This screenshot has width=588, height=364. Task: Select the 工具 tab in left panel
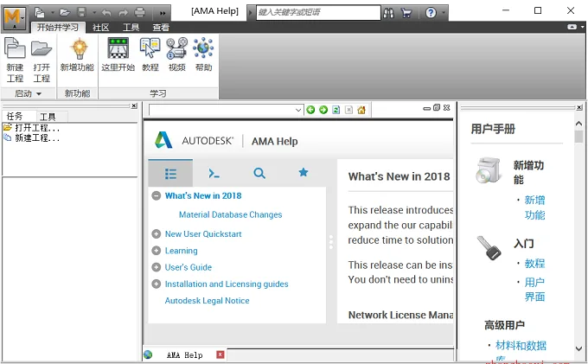pos(48,117)
